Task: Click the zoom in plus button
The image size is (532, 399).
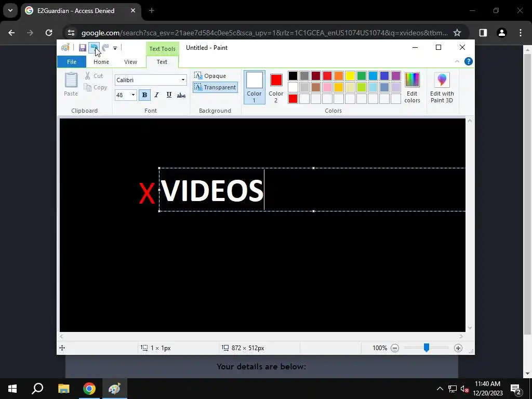Action: click(x=458, y=348)
